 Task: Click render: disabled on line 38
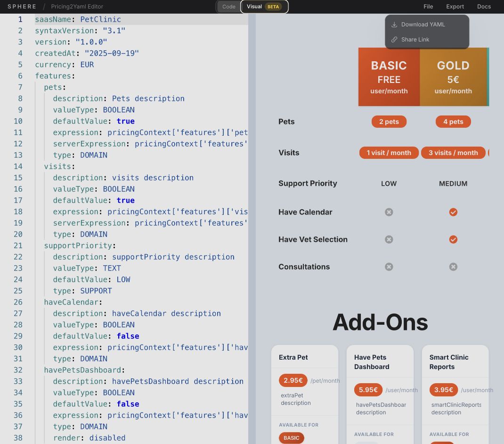[89, 438]
